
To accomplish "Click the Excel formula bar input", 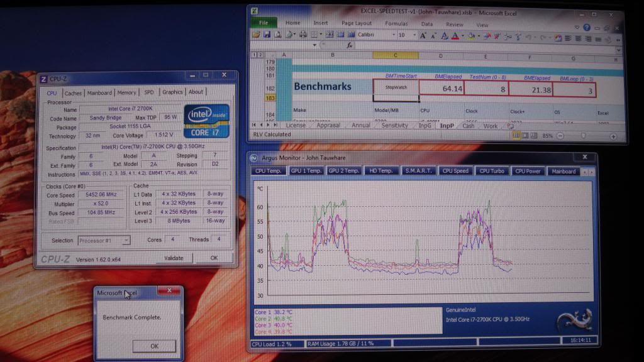I will click(485, 47).
